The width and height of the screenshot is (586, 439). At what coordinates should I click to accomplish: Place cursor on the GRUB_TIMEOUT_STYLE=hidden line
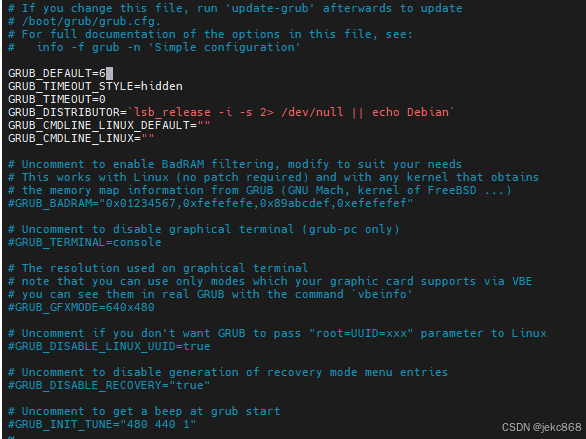[x=95, y=86]
